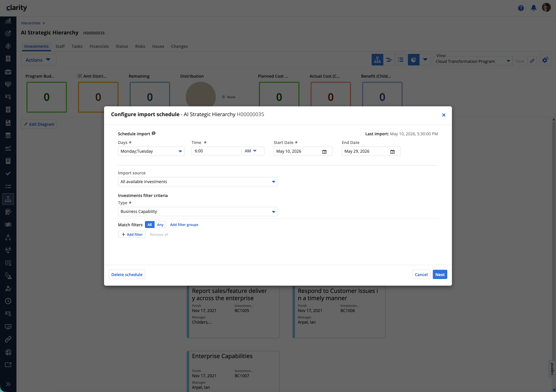Expand Hierarchies breadcrumb arrow
Image resolution: width=556 pixels, height=392 pixels.
point(44,23)
